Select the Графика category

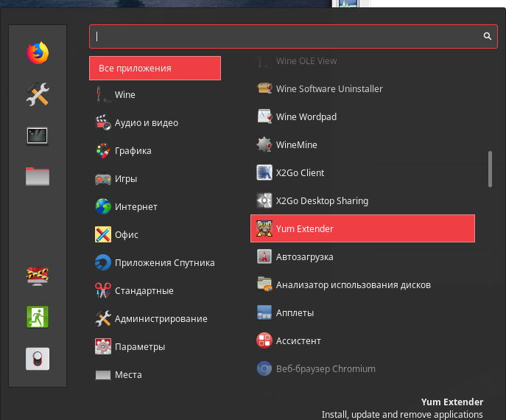[155, 150]
